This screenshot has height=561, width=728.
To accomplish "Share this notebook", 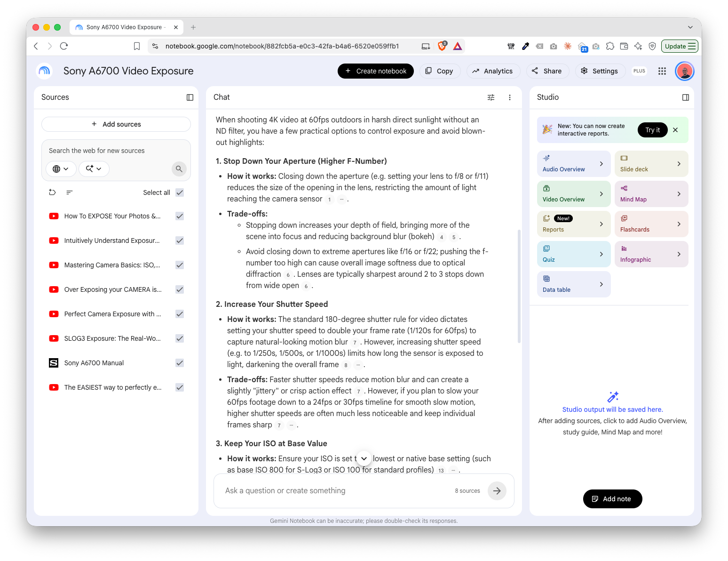I will coord(547,71).
